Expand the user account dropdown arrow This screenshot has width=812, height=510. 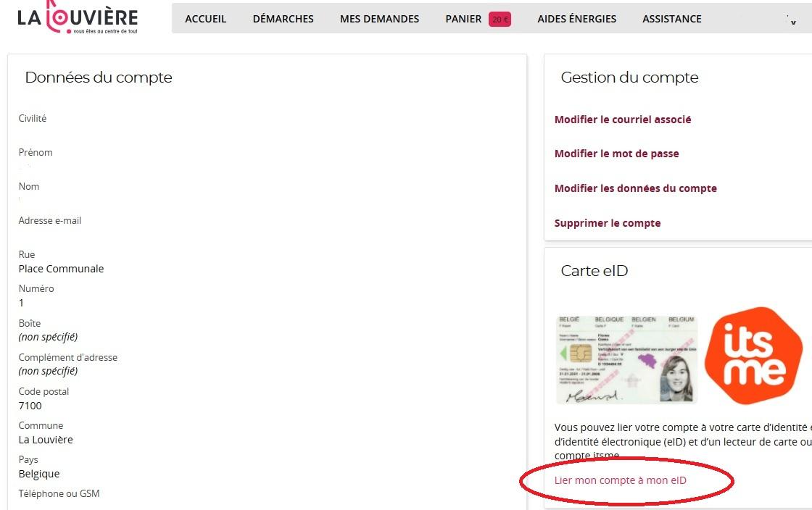(x=792, y=22)
